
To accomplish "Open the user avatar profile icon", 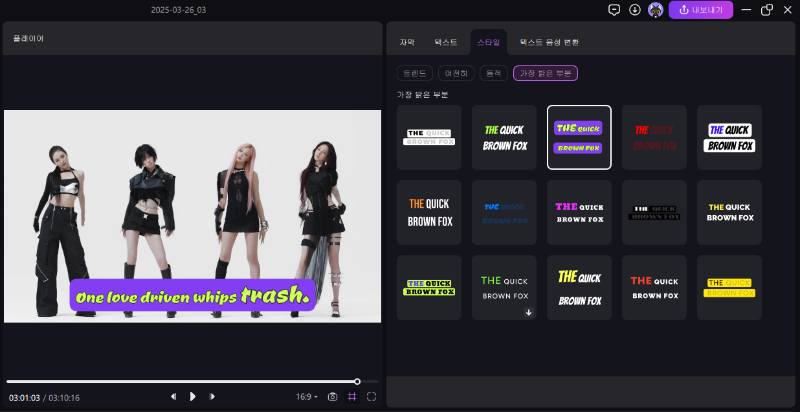I will pyautogui.click(x=656, y=10).
